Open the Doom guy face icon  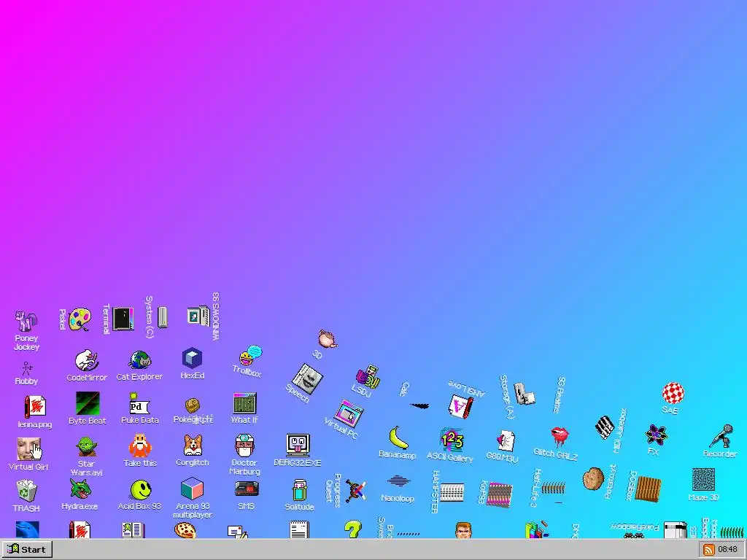463,530
